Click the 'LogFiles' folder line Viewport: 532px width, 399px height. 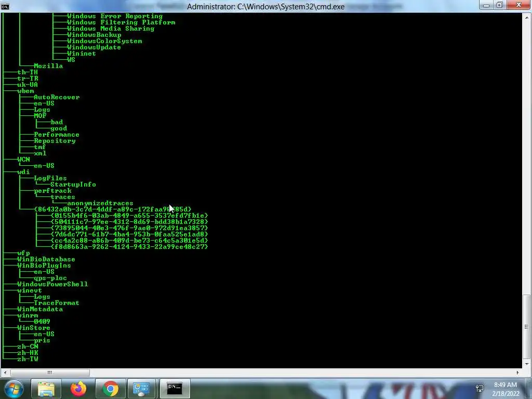coord(50,178)
